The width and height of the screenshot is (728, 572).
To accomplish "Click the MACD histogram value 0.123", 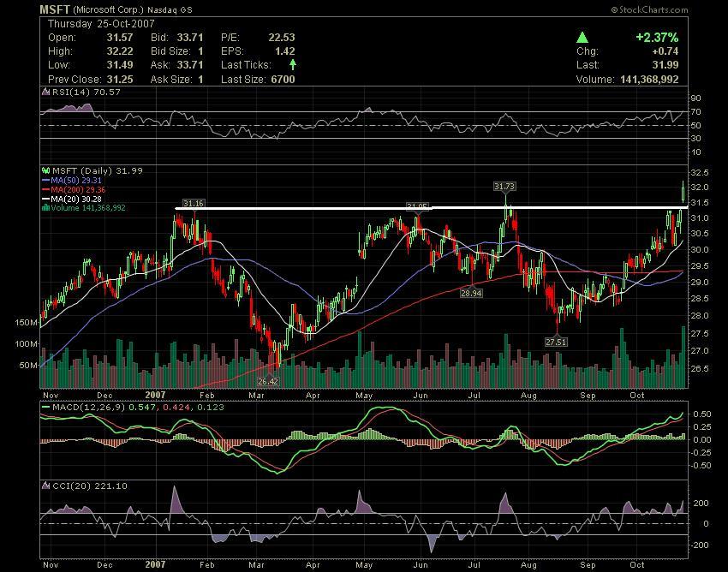I will (x=211, y=408).
